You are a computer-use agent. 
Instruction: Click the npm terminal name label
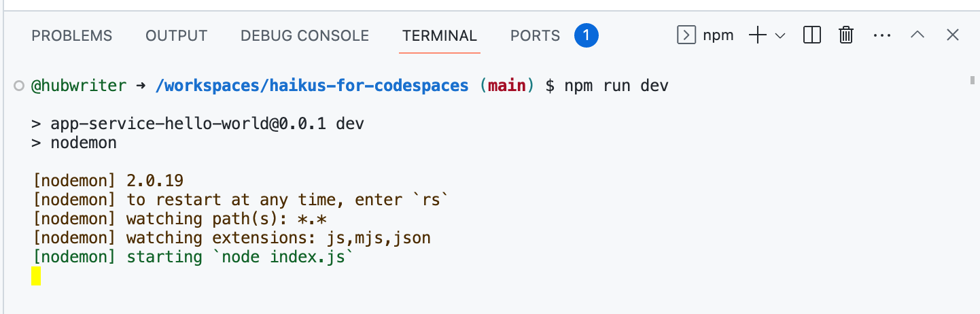[718, 35]
